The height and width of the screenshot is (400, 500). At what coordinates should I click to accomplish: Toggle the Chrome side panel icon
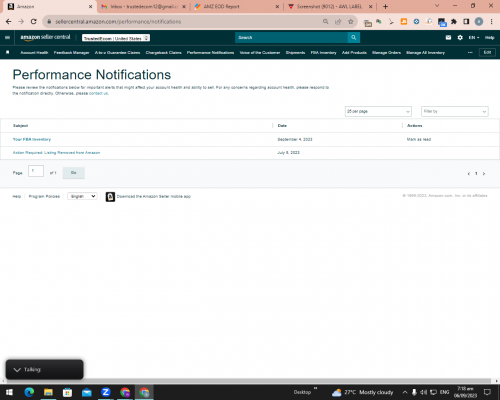pos(466,22)
